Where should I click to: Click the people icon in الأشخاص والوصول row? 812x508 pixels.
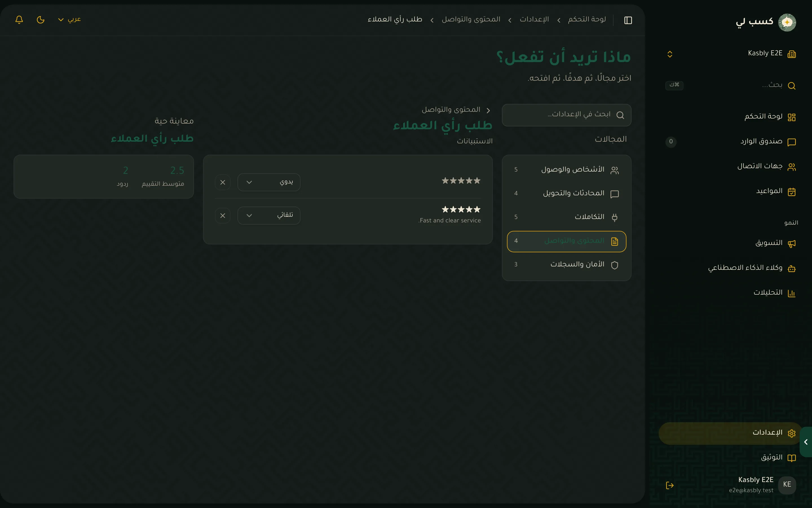[x=615, y=170]
